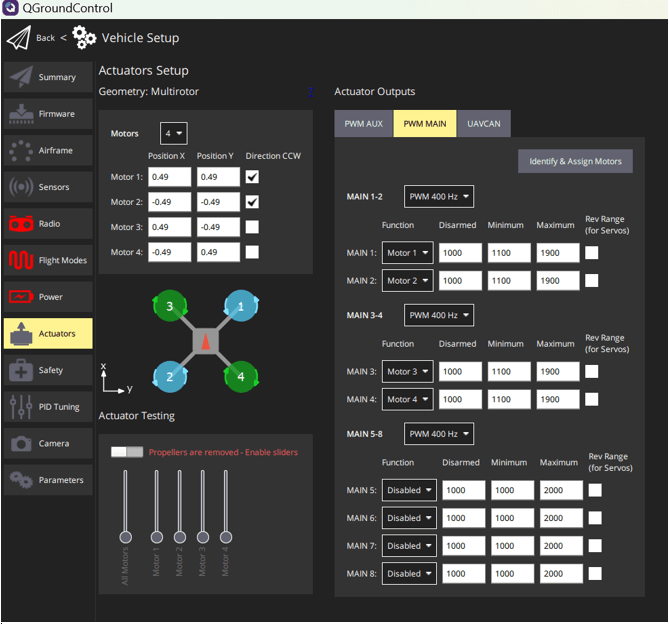Switch to the UAVCAN tab

pos(483,124)
